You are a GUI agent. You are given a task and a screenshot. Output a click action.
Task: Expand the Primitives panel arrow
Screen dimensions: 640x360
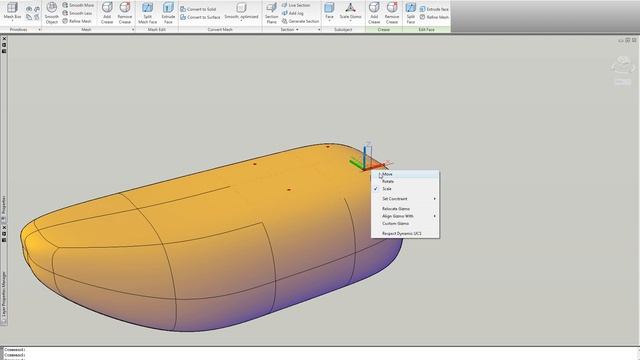pyautogui.click(x=39, y=29)
